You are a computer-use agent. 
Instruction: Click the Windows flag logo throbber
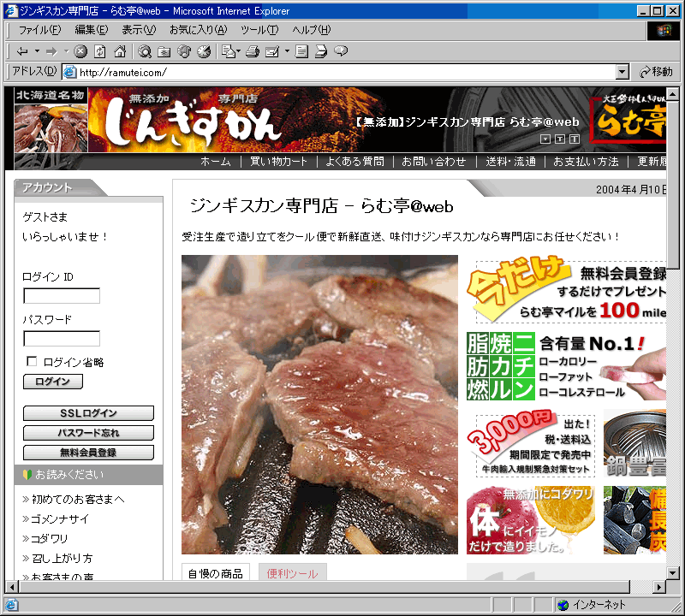[x=664, y=30]
